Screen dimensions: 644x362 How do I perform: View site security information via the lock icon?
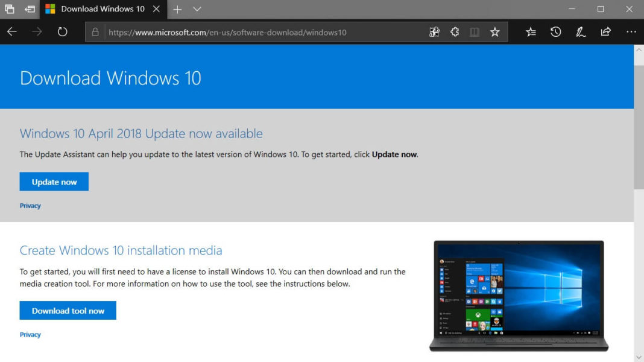(x=95, y=31)
